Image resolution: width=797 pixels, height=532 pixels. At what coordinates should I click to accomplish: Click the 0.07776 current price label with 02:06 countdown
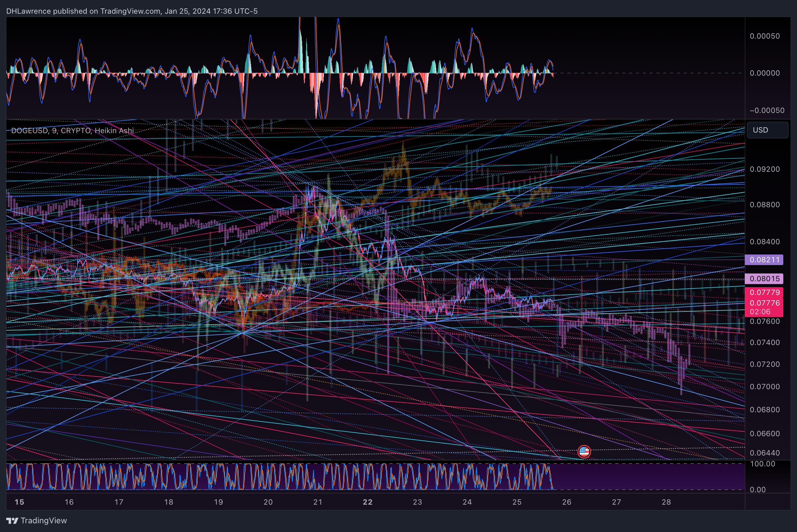coord(764,307)
